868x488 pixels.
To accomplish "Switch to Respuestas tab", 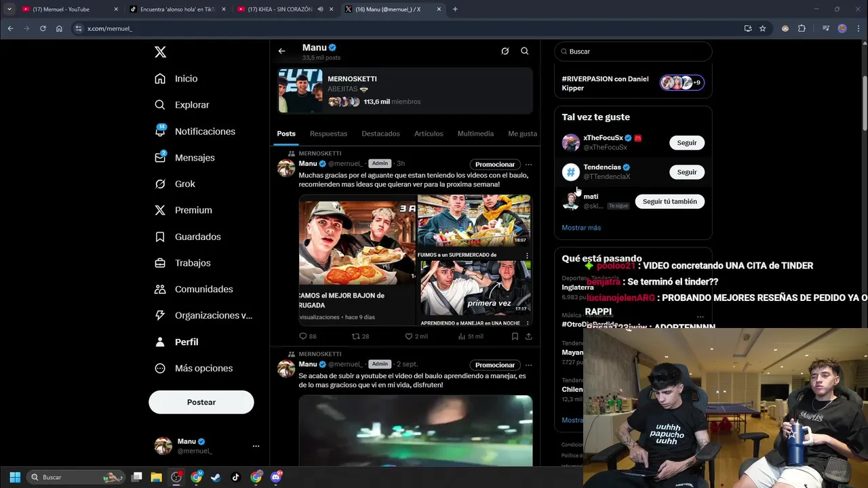I will click(x=328, y=134).
